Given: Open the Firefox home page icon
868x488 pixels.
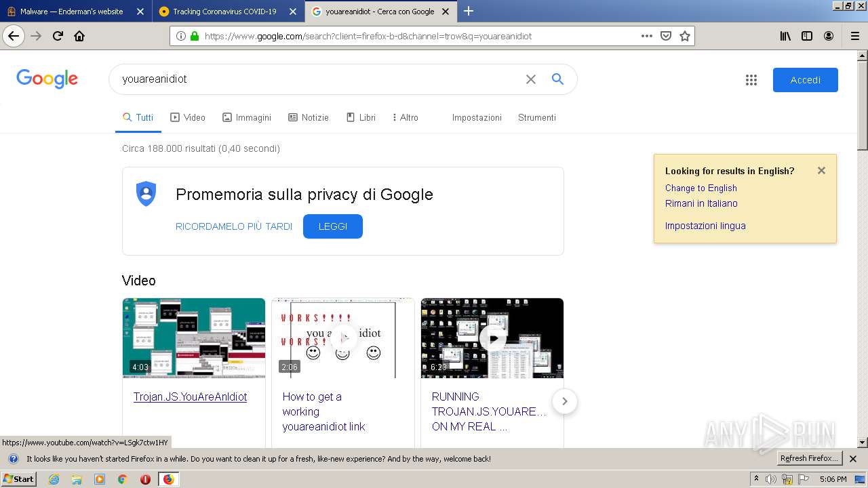Looking at the screenshot, I should (x=79, y=36).
